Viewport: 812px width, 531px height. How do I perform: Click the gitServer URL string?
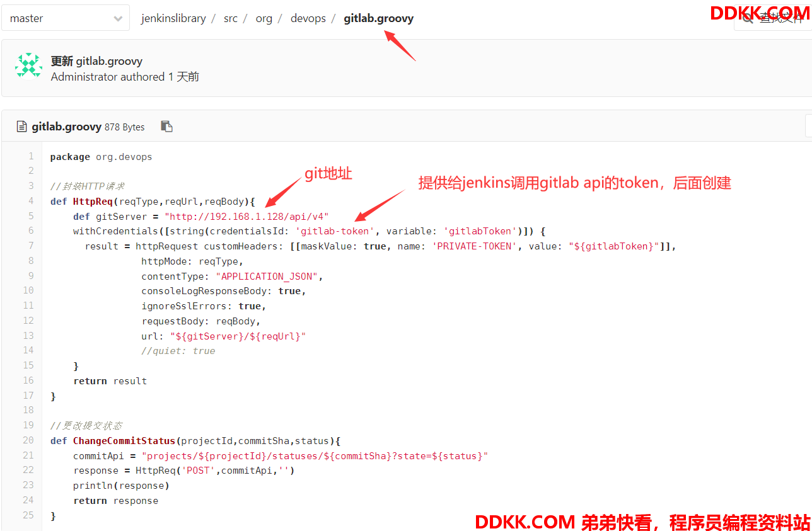tap(246, 217)
